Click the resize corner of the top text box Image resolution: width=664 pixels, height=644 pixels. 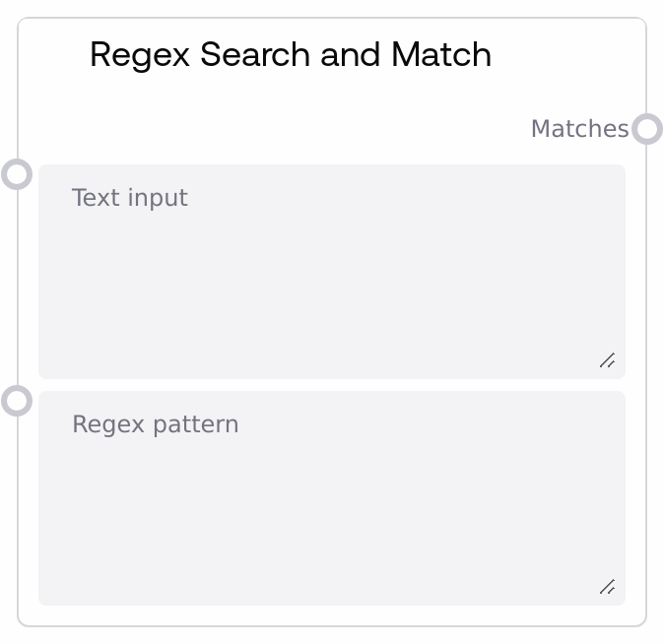(607, 360)
